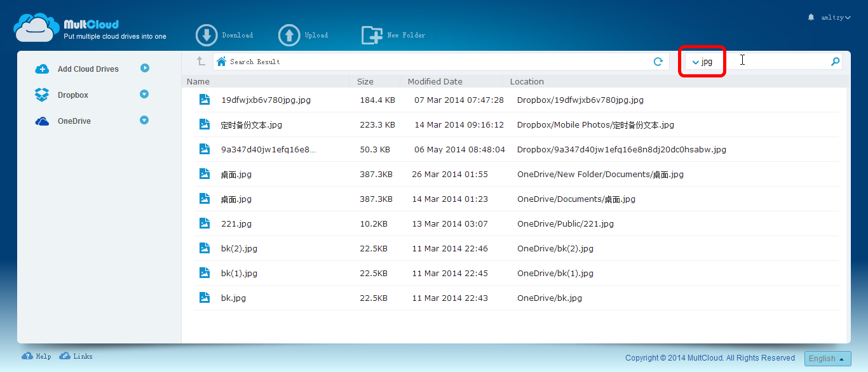This screenshot has width=868, height=372.
Task: Select Add Cloud Drives in sidebar
Action: click(x=88, y=69)
